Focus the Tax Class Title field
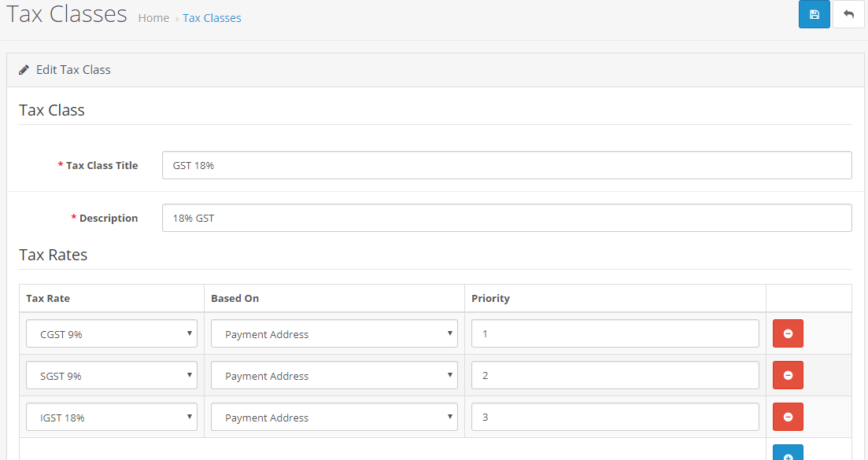This screenshot has width=868, height=460. click(507, 165)
